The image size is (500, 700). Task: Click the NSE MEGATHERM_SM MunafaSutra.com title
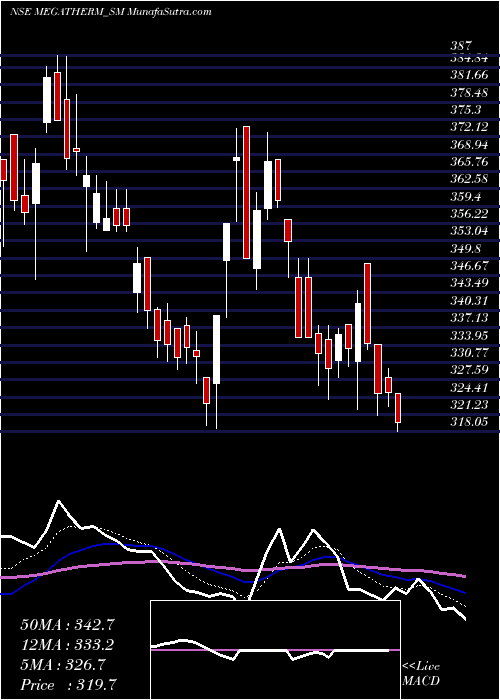click(110, 12)
